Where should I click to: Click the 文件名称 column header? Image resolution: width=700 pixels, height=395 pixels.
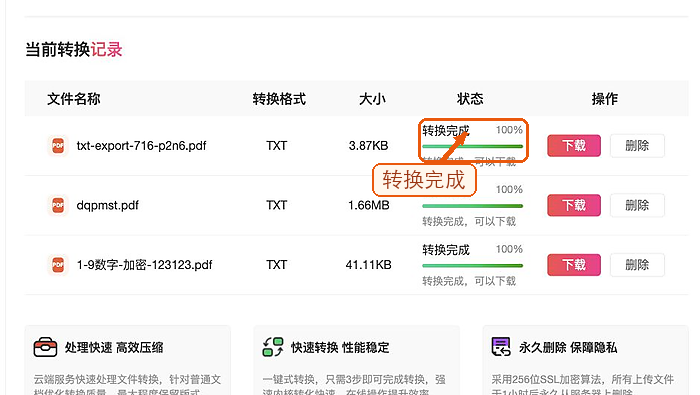tap(74, 99)
